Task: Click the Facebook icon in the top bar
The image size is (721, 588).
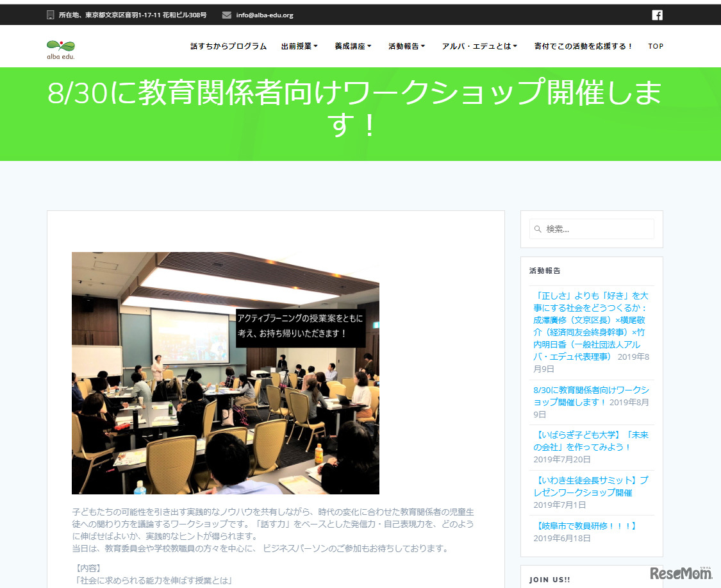Action: click(657, 15)
